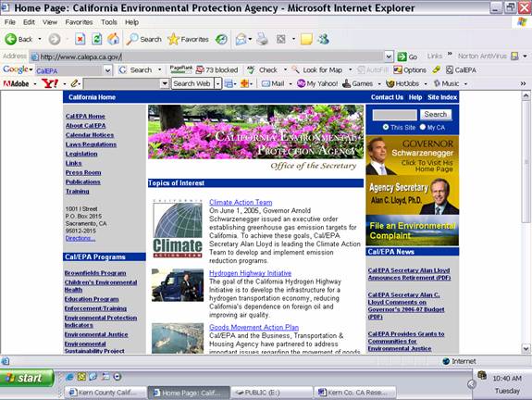Click the History toolbar icon
The image size is (532, 400).
pyautogui.click(x=221, y=40)
